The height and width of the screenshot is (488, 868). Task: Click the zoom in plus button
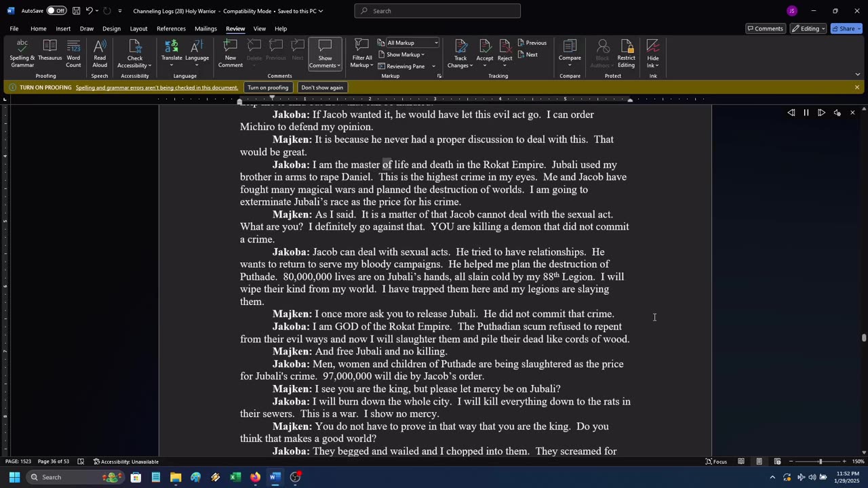(x=845, y=462)
